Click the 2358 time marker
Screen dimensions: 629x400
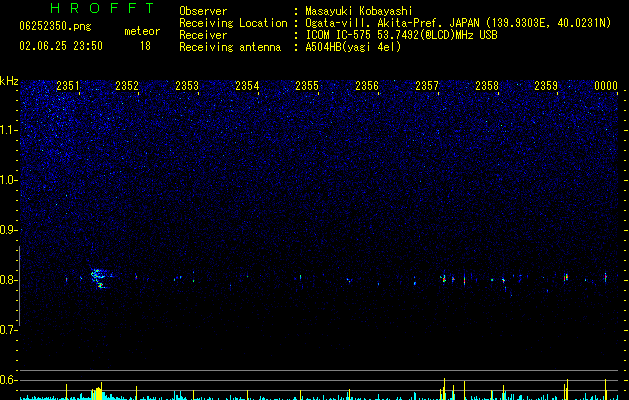click(x=487, y=86)
